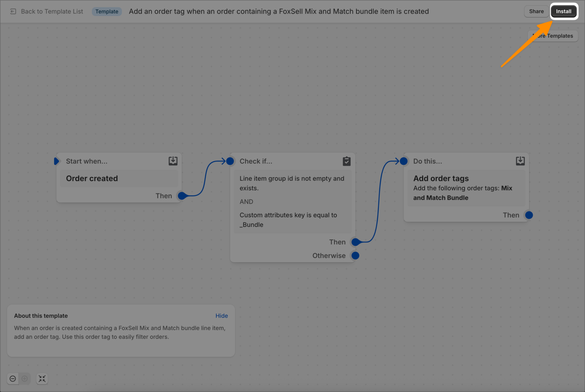Click the back arrow icon next to Template List
Image resolution: width=585 pixels, height=392 pixels.
click(x=13, y=11)
